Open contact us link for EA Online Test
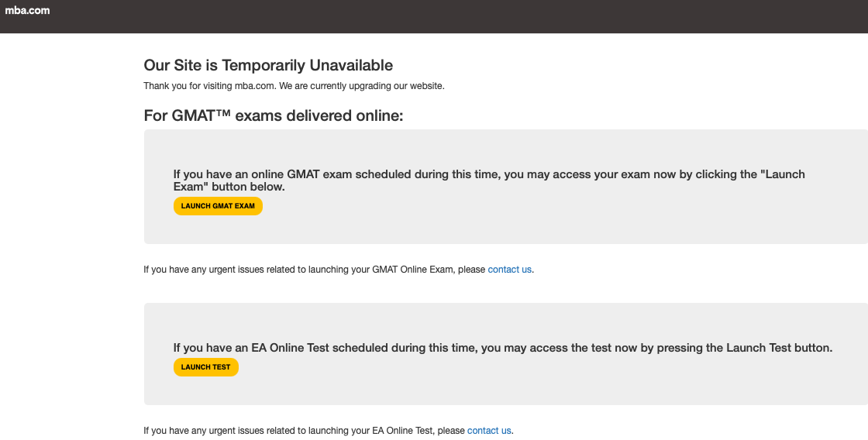Screen dimensions: 868x440 pyautogui.click(x=489, y=431)
